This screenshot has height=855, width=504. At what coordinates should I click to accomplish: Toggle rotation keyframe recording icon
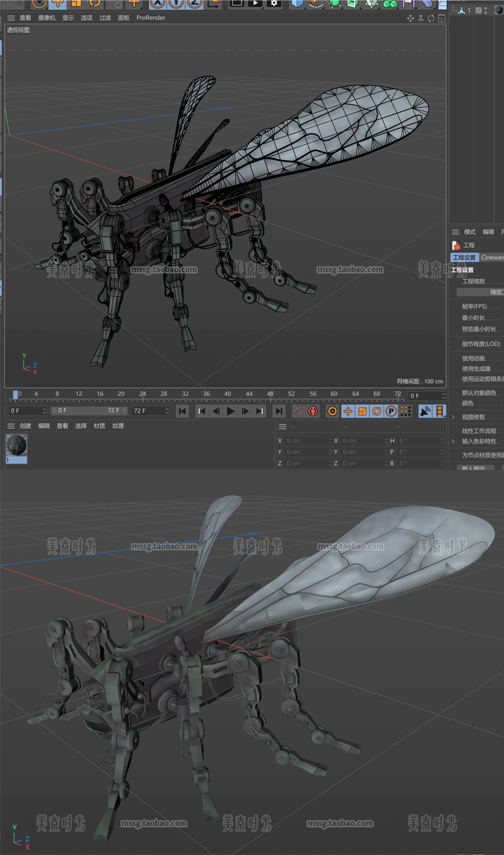pyautogui.click(x=377, y=411)
